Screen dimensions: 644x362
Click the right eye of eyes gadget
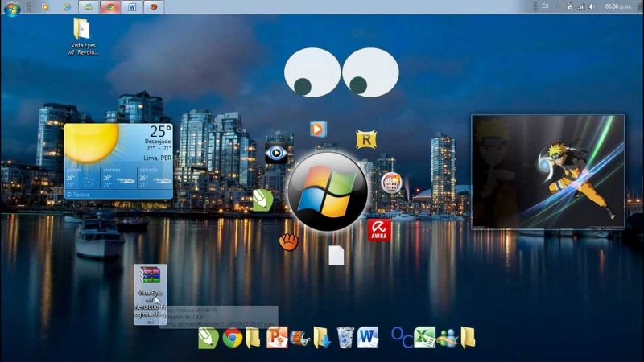tap(370, 72)
